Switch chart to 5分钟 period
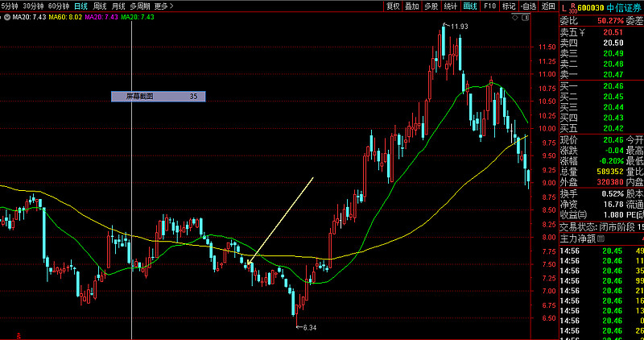The image size is (644, 340). click(x=10, y=6)
